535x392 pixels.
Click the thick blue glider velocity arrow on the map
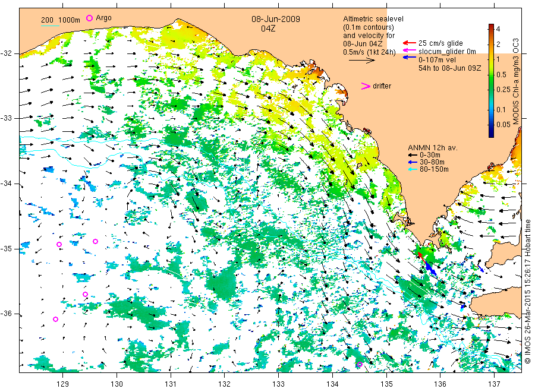pos(431,269)
